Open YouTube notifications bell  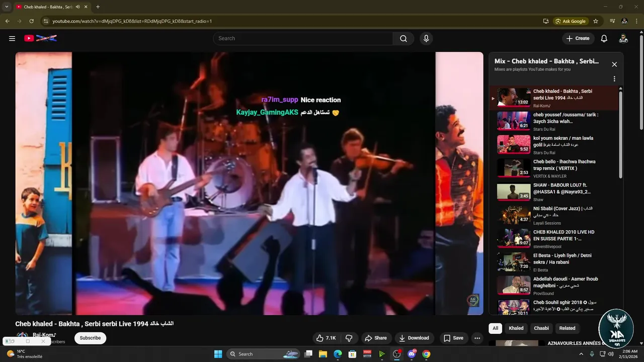(x=604, y=38)
